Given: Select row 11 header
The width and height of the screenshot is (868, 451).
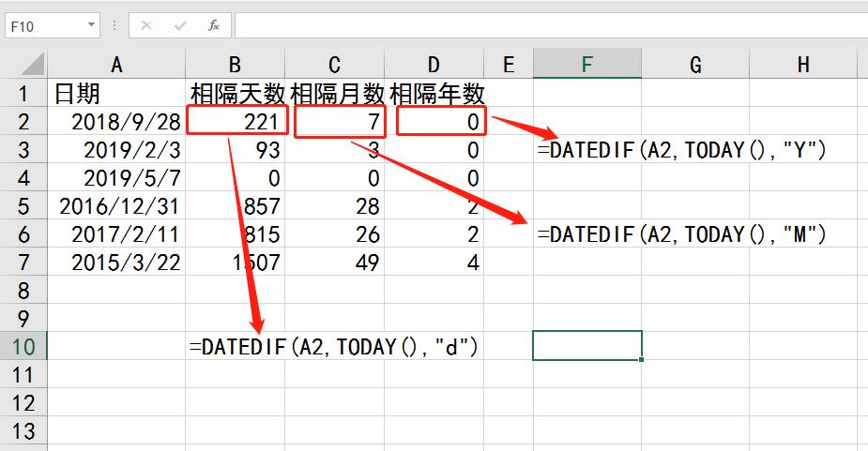Looking at the screenshot, I should 23,375.
